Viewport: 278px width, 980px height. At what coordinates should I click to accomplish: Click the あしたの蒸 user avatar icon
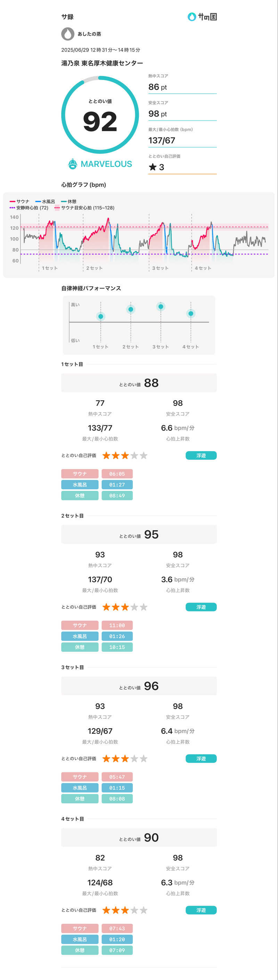68,34
